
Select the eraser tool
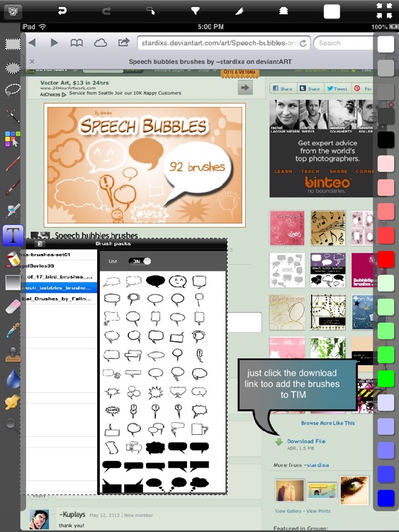click(13, 307)
